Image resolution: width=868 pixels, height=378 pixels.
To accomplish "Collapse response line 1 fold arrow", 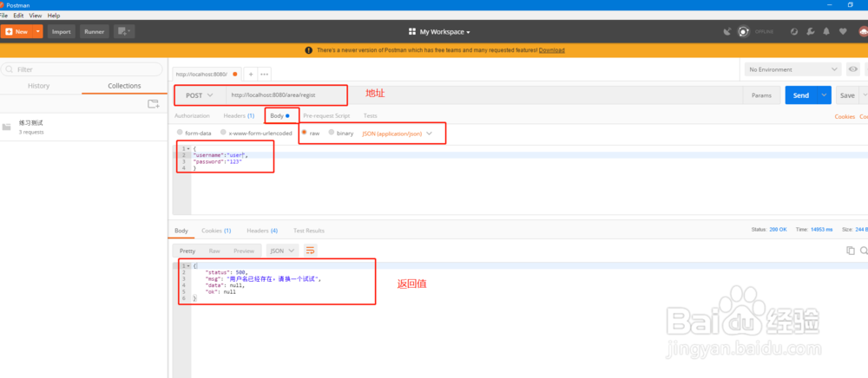I will (188, 266).
